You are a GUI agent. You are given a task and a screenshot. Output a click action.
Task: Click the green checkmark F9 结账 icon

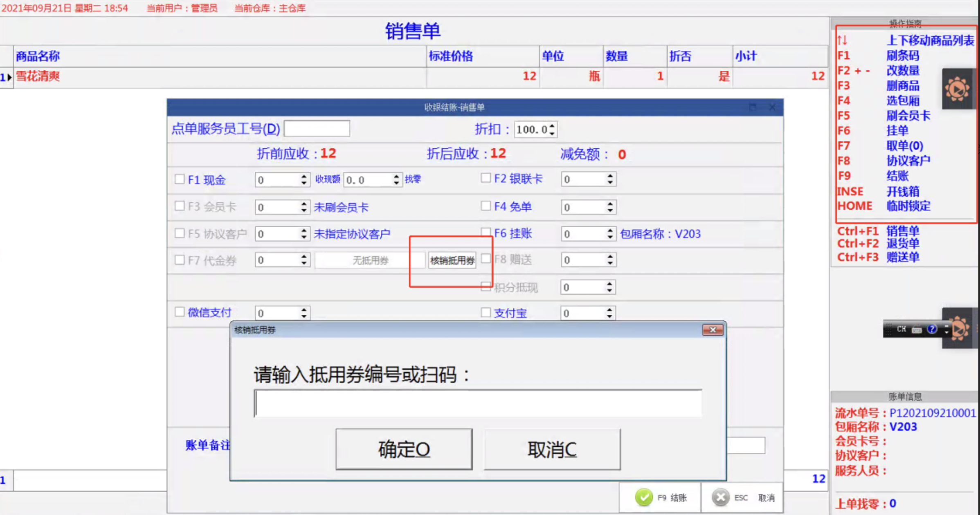[644, 497]
